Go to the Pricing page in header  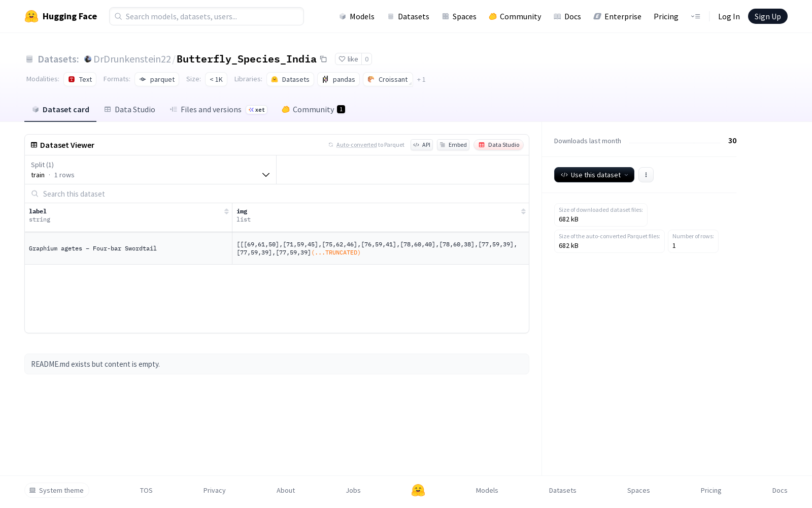coord(666,16)
